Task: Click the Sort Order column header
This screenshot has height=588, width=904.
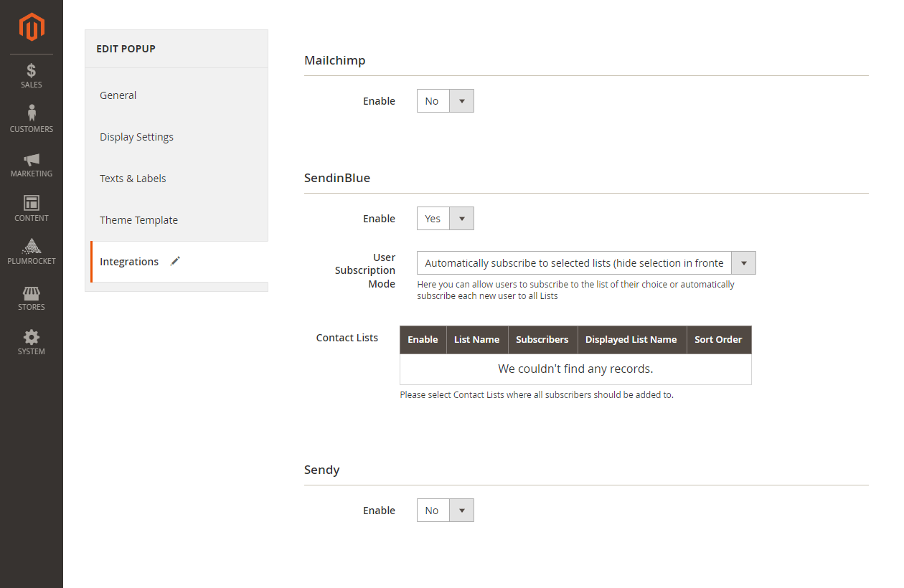Action: tap(718, 340)
